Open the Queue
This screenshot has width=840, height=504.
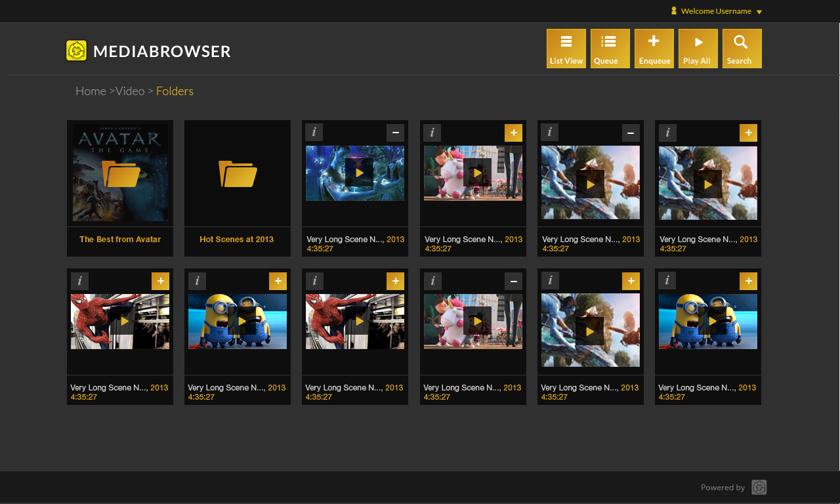pos(610,49)
